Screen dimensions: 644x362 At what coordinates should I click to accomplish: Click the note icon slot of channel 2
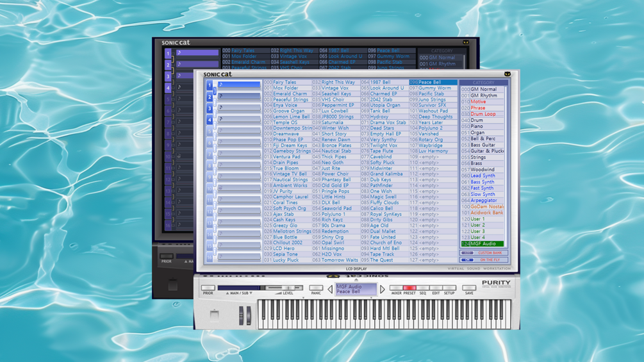pos(239,96)
